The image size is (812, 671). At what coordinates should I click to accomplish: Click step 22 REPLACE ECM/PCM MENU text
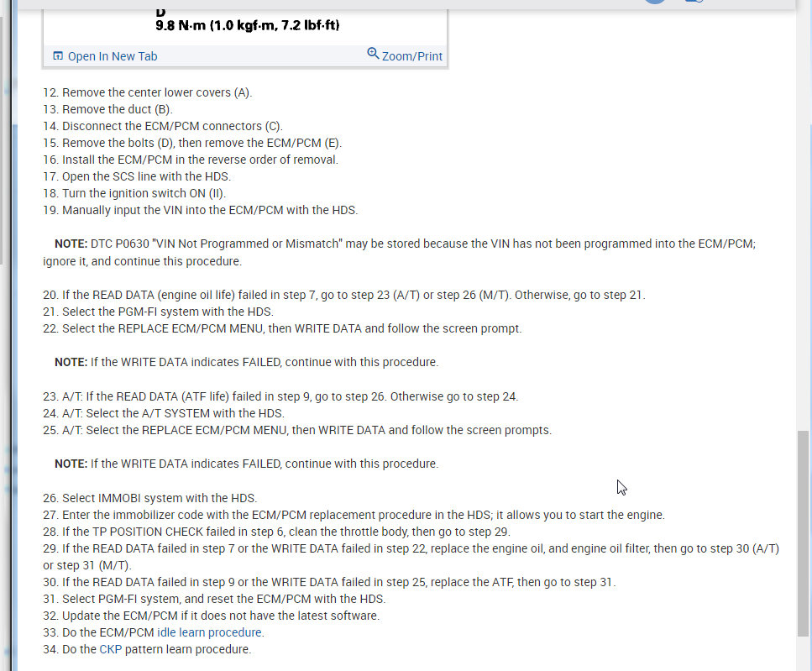coord(282,328)
